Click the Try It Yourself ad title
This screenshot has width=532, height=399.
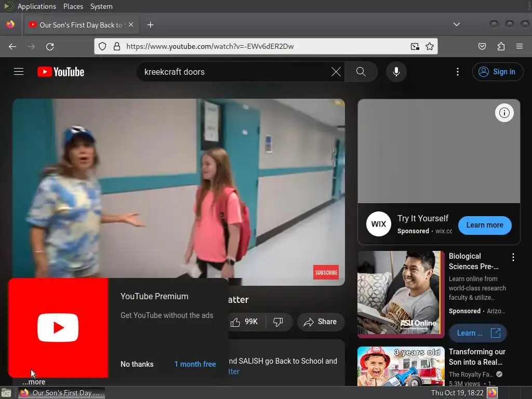423,218
